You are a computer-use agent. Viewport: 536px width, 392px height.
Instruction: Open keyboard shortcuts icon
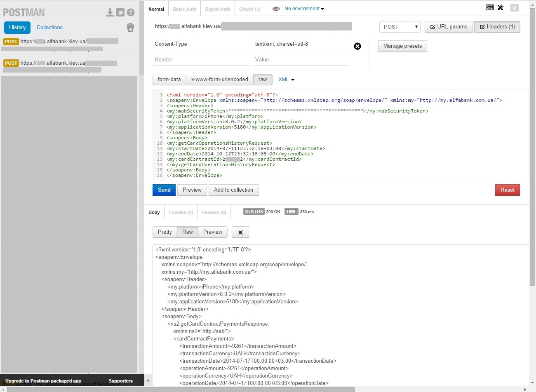coord(490,7)
